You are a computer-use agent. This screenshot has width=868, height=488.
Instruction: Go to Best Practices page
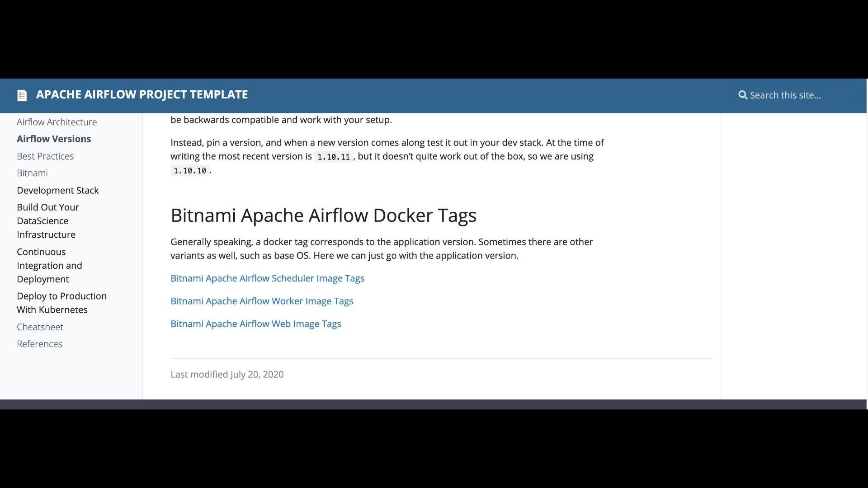point(45,156)
